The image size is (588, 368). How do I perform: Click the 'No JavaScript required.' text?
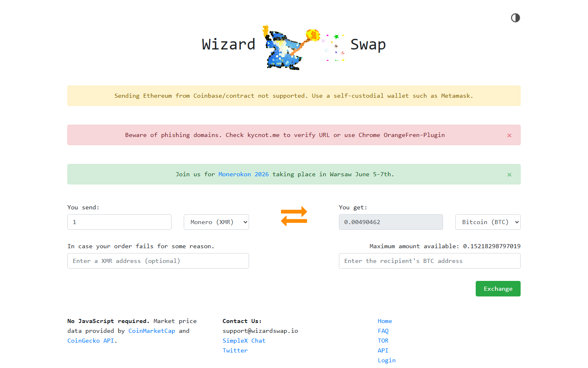point(108,321)
